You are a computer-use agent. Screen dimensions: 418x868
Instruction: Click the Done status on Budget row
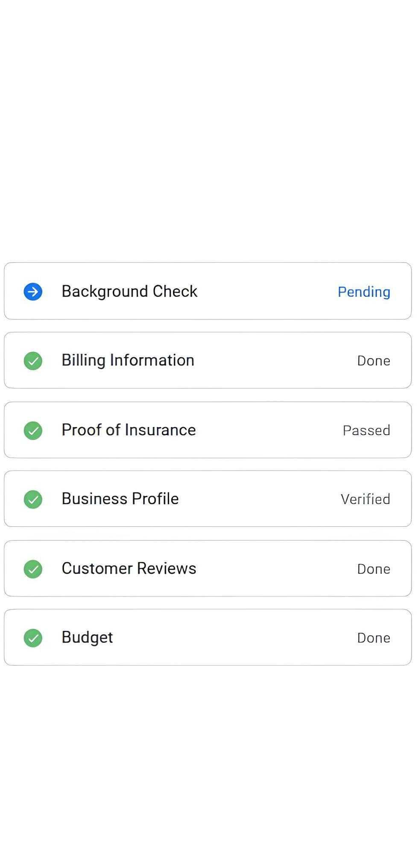[374, 638]
